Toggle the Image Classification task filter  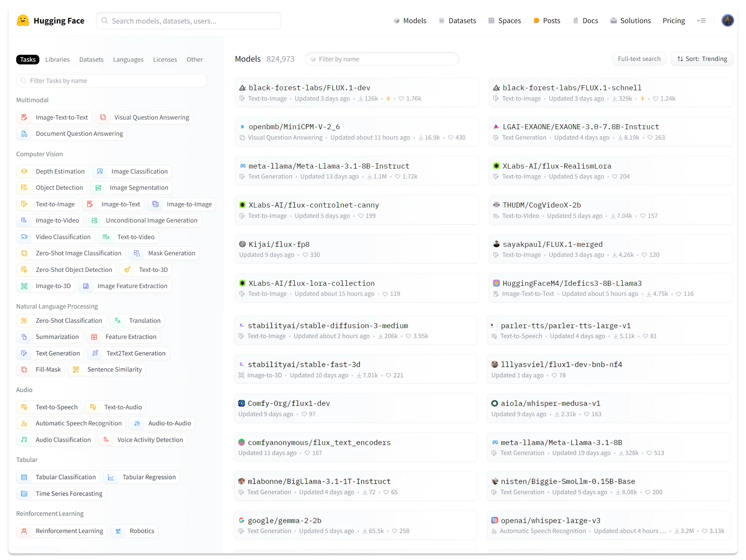click(x=139, y=171)
